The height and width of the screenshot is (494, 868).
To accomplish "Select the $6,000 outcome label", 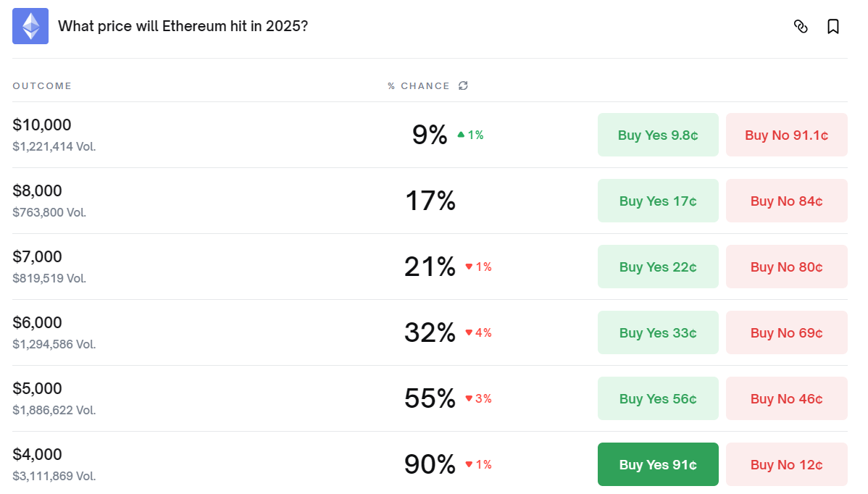I will pos(38,322).
